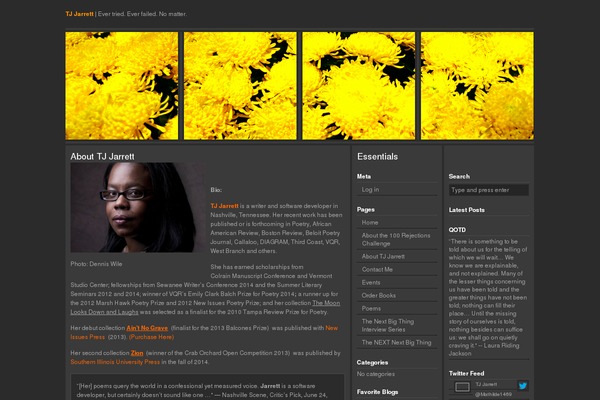Click the TJ Jarrett Twitter avatar thumbnail
600x400 pixels.
click(x=462, y=387)
